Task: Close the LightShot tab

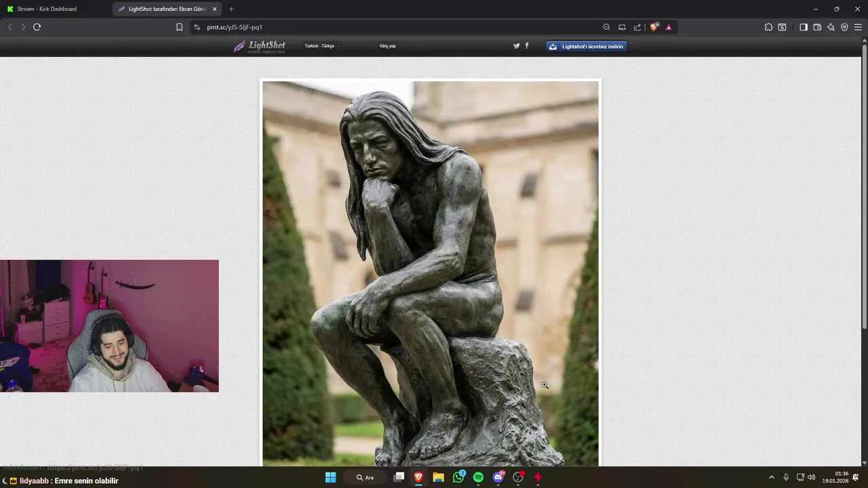Action: [x=214, y=9]
